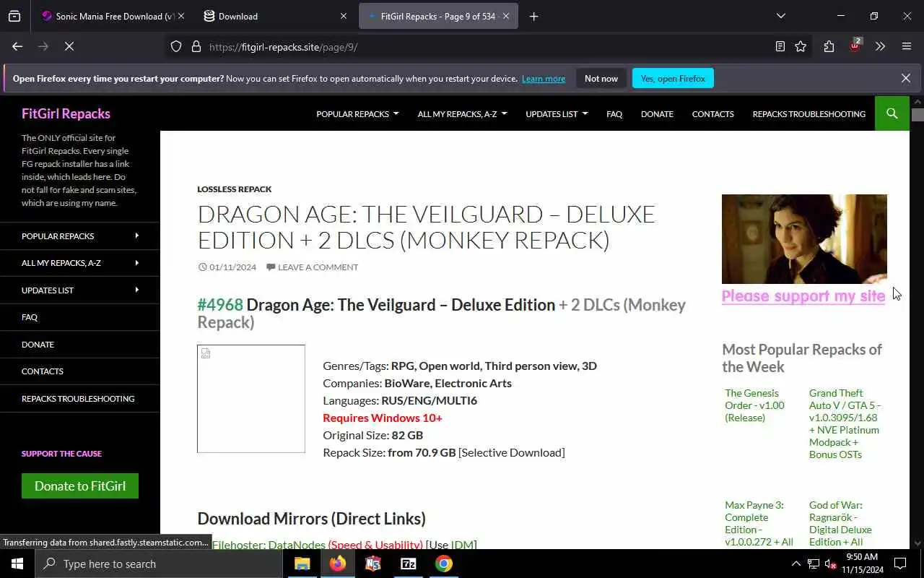This screenshot has width=924, height=578.
Task: Show hidden system tray icons
Action: point(796,564)
